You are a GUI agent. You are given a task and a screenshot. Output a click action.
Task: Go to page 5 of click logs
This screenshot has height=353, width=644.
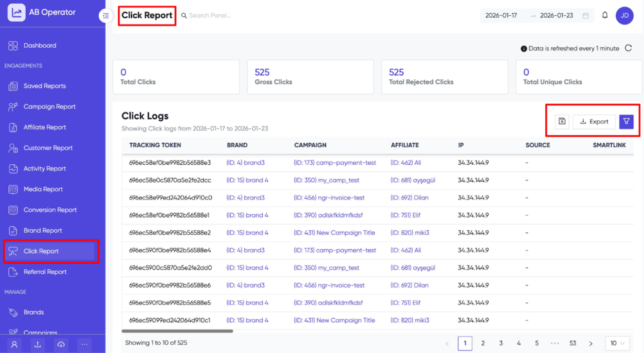pyautogui.click(x=537, y=343)
